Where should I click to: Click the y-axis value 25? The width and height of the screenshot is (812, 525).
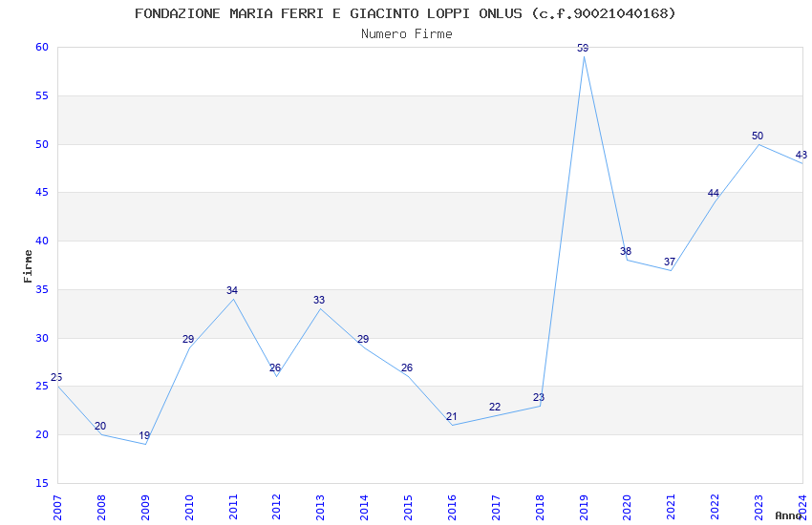(42, 387)
